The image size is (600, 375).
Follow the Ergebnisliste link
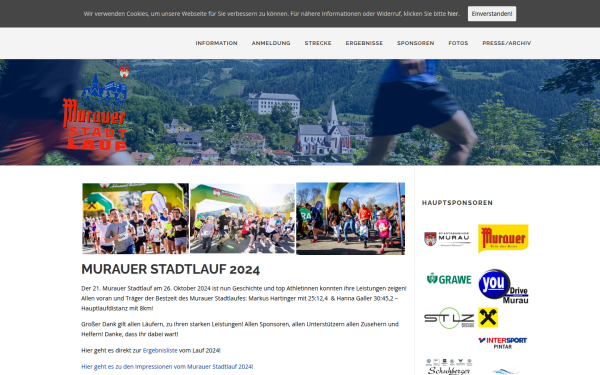click(160, 350)
